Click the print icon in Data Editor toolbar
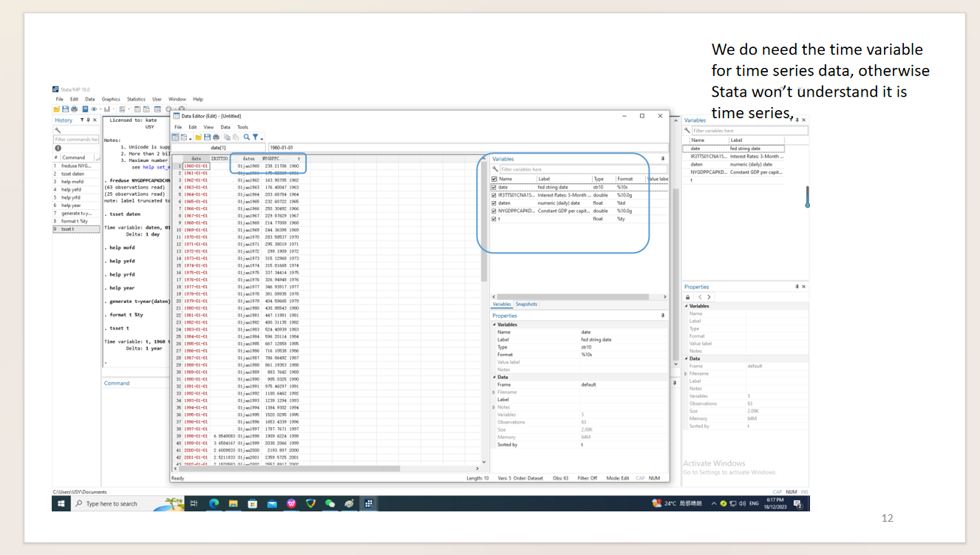The width and height of the screenshot is (980, 555). (x=216, y=137)
